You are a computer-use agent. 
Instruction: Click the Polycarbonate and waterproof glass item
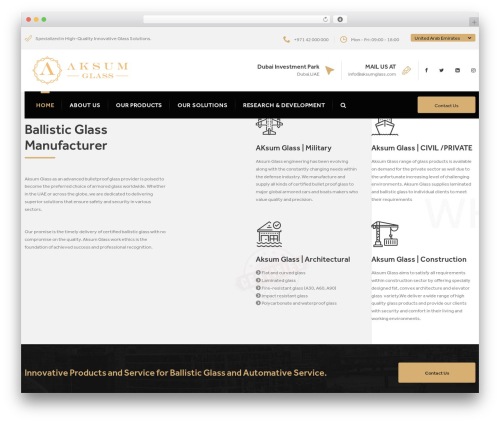[296, 303]
